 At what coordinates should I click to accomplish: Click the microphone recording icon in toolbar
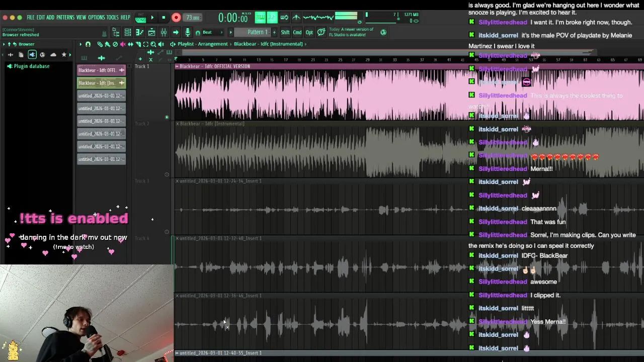coord(188,32)
